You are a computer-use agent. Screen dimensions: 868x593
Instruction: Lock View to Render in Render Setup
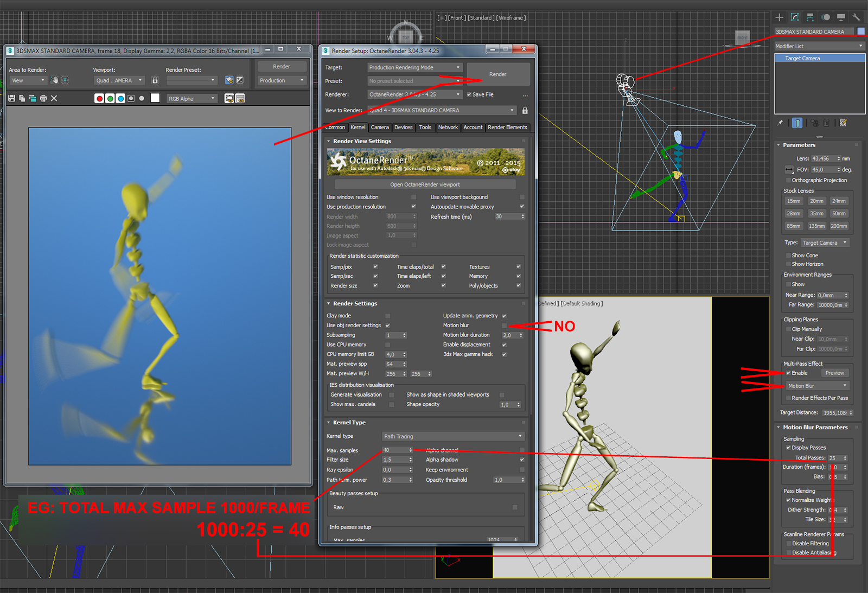point(525,111)
